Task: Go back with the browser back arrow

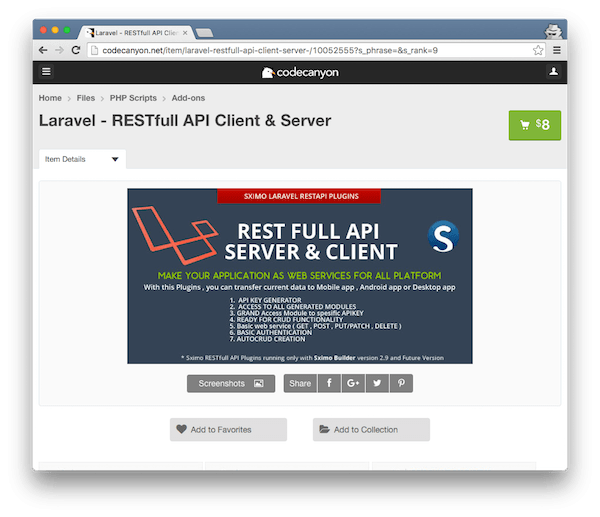Action: click(43, 50)
